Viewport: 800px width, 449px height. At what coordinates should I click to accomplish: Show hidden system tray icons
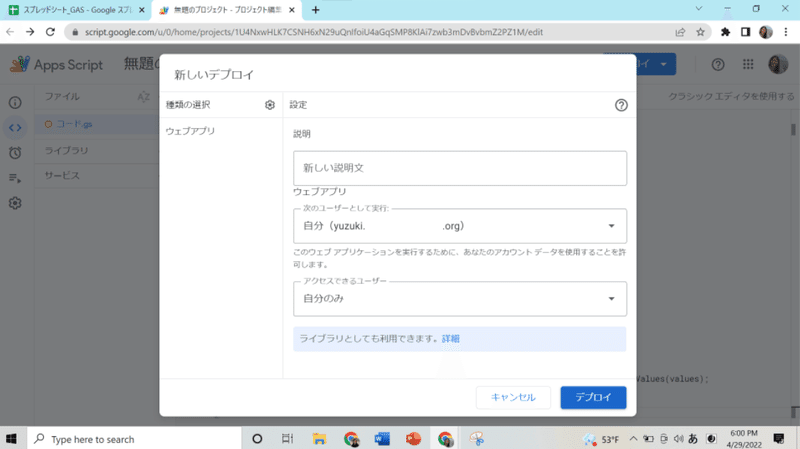[633, 439]
